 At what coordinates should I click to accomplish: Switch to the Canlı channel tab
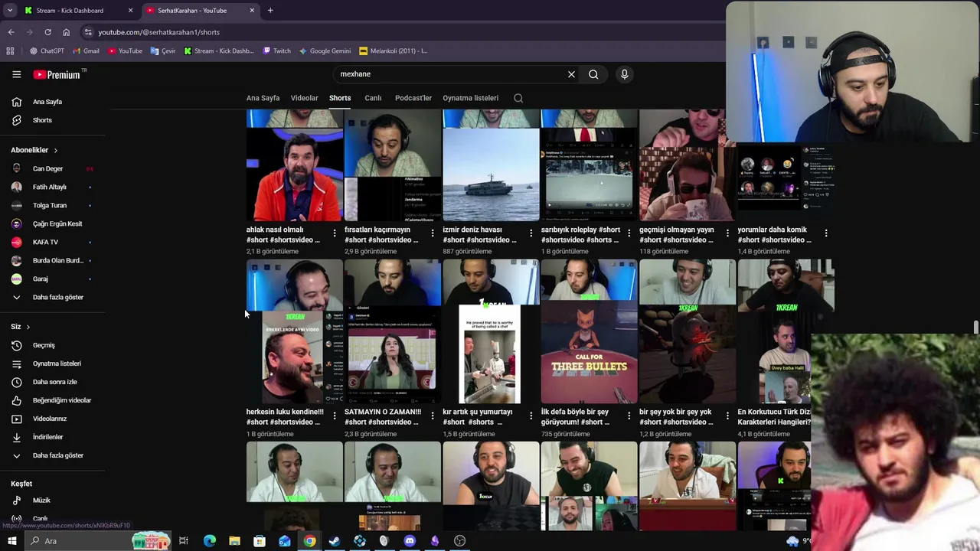(x=373, y=98)
